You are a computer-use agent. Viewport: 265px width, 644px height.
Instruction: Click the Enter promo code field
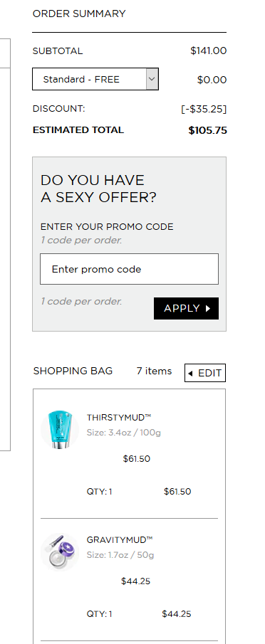point(129,269)
